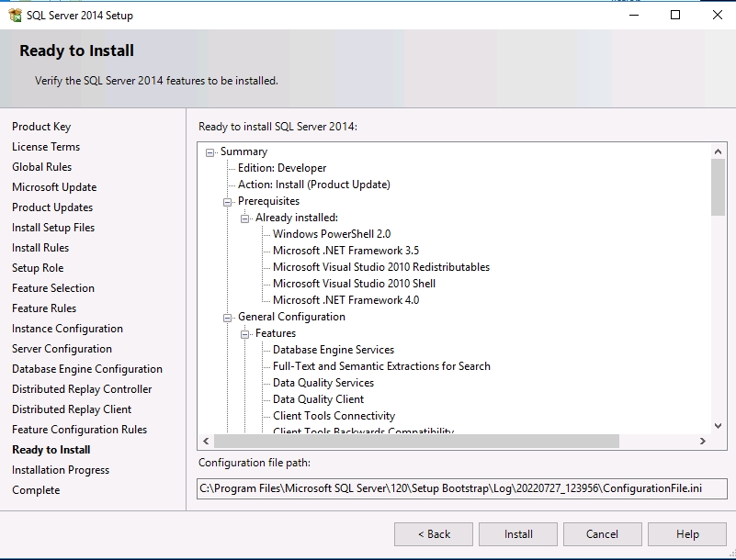This screenshot has height=560, width=736.
Task: Select Database Engine Services row
Action: tap(334, 350)
